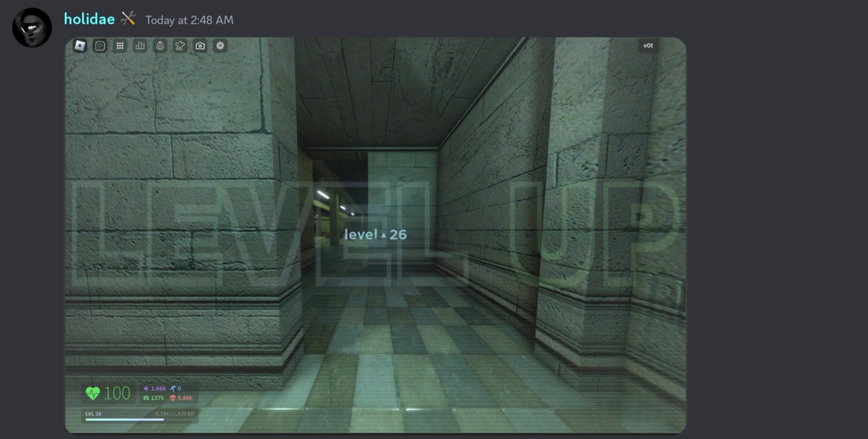Open the Roblox chat bubble icon
Viewport: 868px width, 439px height.
coord(100,45)
